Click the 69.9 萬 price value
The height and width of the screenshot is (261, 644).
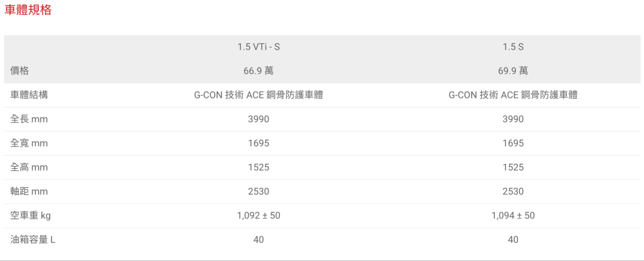click(x=513, y=71)
